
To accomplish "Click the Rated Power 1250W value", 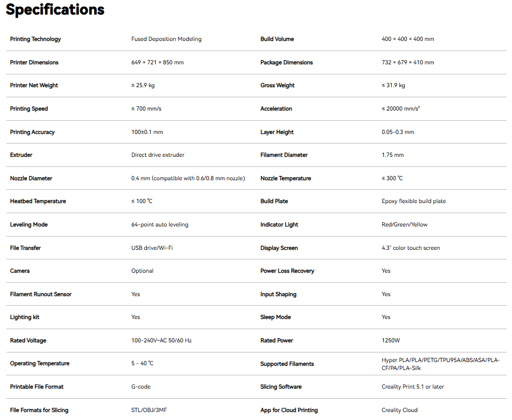I will pos(391,340).
